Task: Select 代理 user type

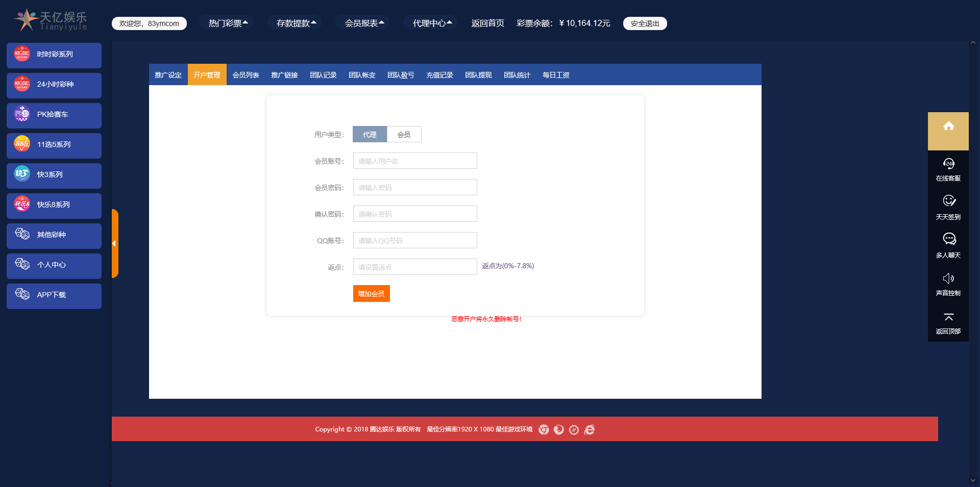Action: pyautogui.click(x=370, y=134)
